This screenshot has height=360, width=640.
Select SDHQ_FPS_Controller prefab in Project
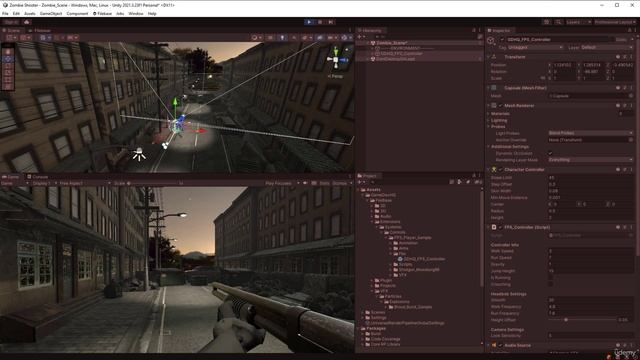(424, 259)
